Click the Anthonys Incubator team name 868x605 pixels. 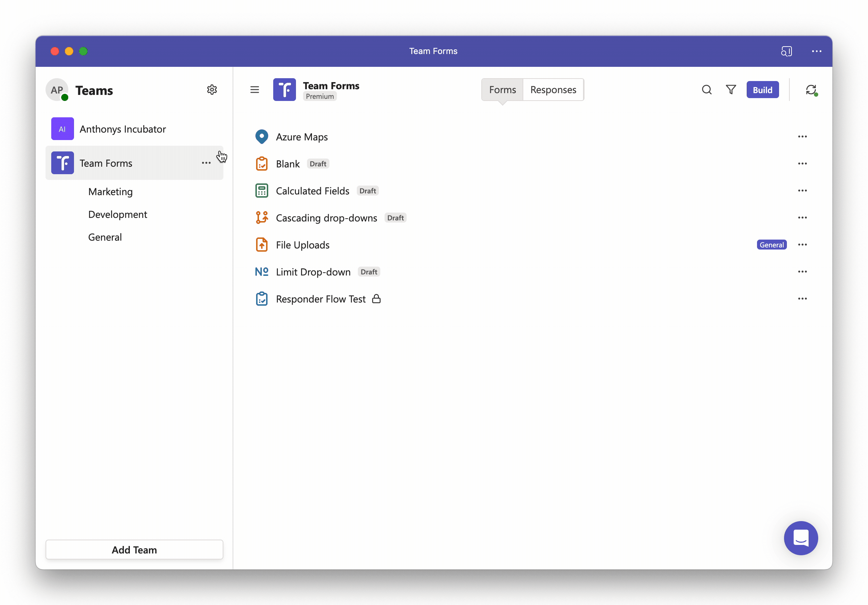[122, 129]
